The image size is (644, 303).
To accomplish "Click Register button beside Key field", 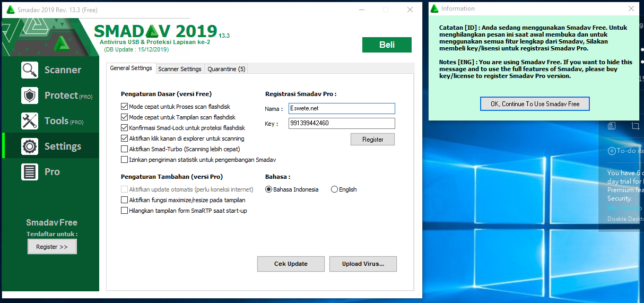I will [373, 140].
